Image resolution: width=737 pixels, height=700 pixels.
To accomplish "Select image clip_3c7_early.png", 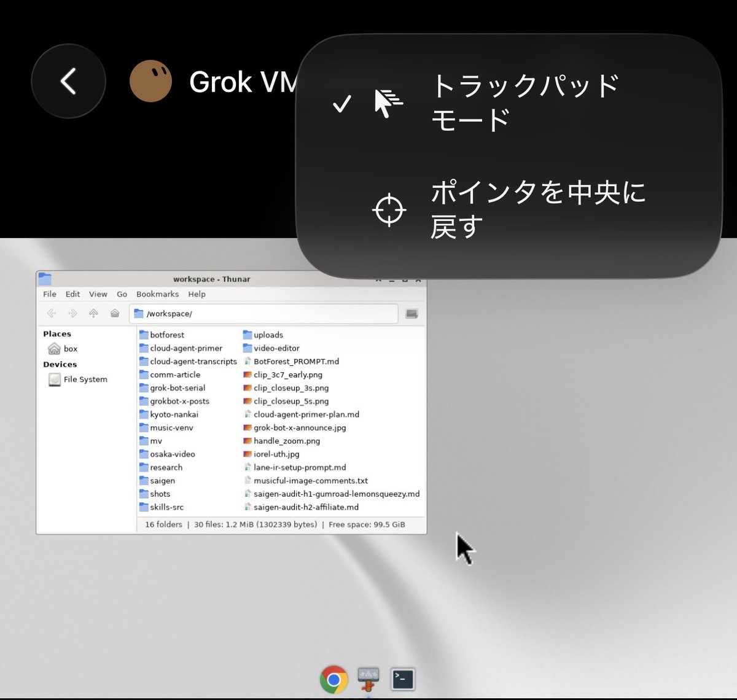I will [283, 375].
